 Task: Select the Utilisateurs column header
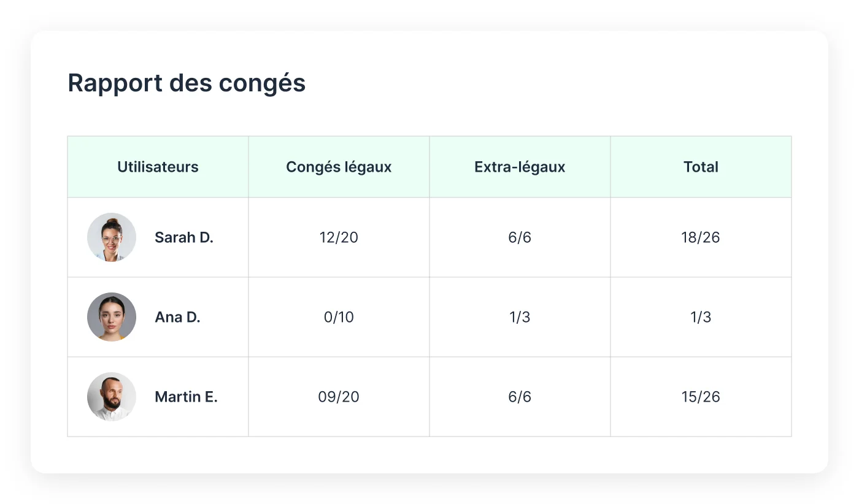pos(158,167)
